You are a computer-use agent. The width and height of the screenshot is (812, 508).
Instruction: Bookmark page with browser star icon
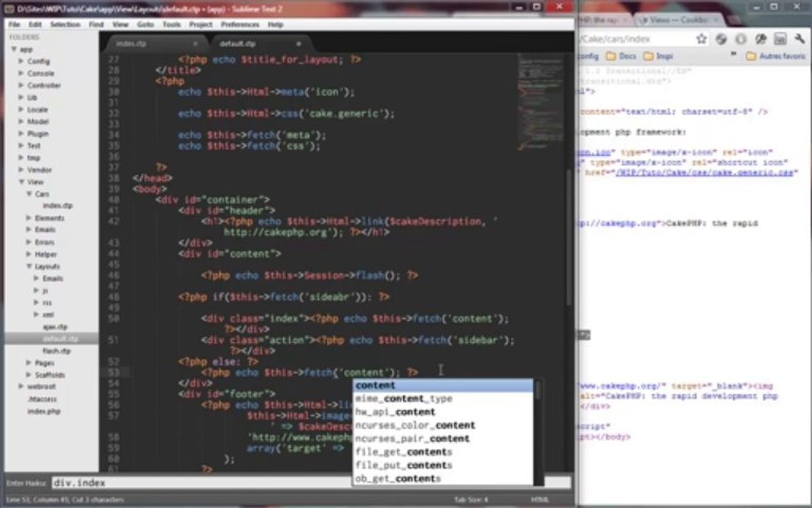coord(702,39)
